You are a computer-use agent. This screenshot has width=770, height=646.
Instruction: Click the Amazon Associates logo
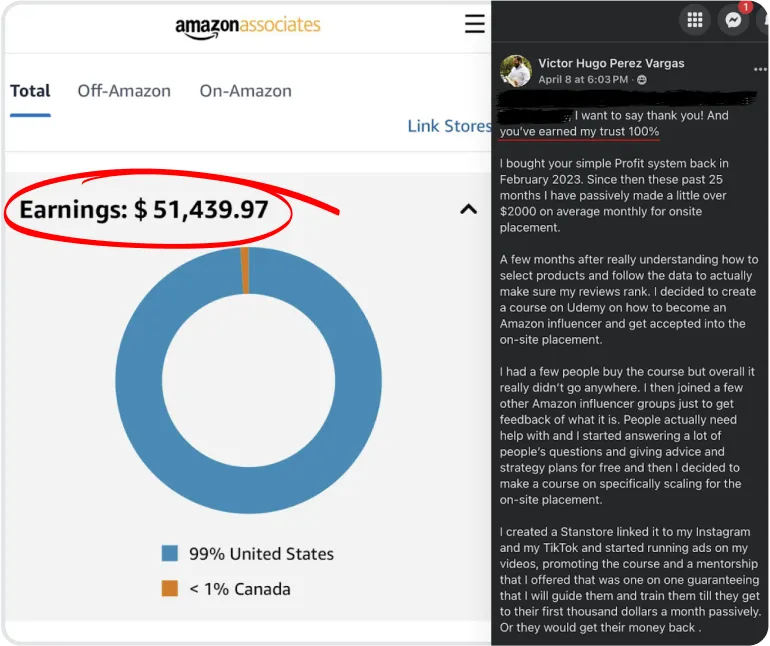click(248, 27)
